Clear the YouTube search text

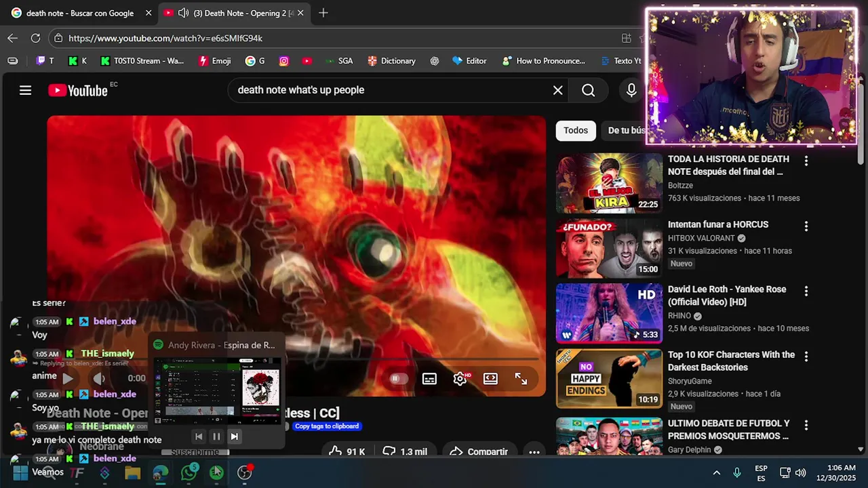557,90
